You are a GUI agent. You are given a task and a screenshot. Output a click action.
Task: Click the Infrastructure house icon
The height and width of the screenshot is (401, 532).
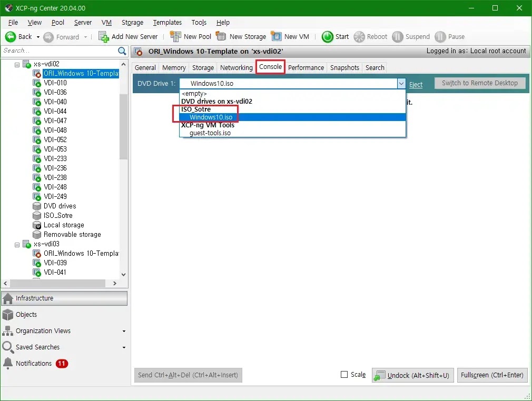(7, 298)
